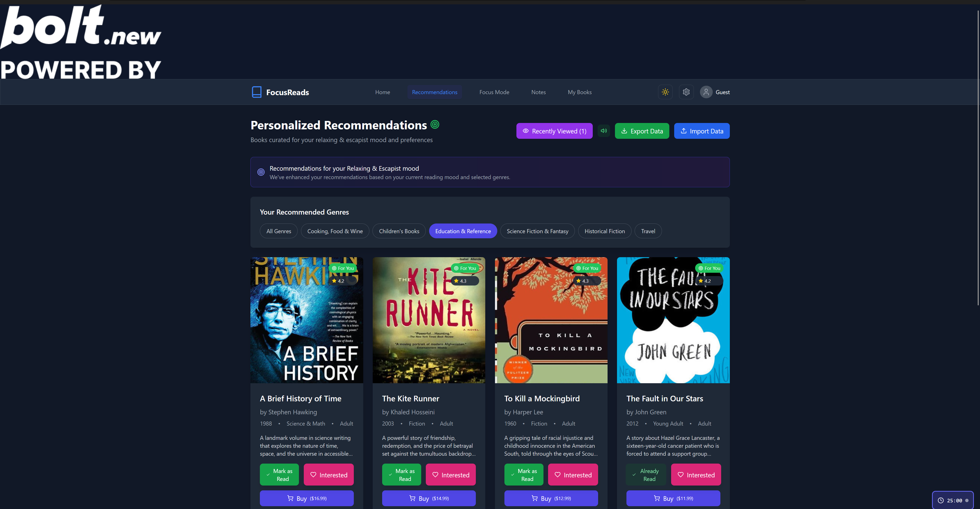This screenshot has width=980, height=509.
Task: Click the Guest user avatar icon
Action: (706, 92)
